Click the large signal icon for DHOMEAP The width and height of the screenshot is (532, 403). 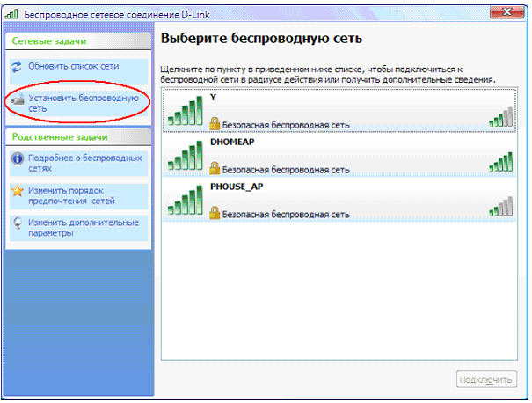[186, 155]
